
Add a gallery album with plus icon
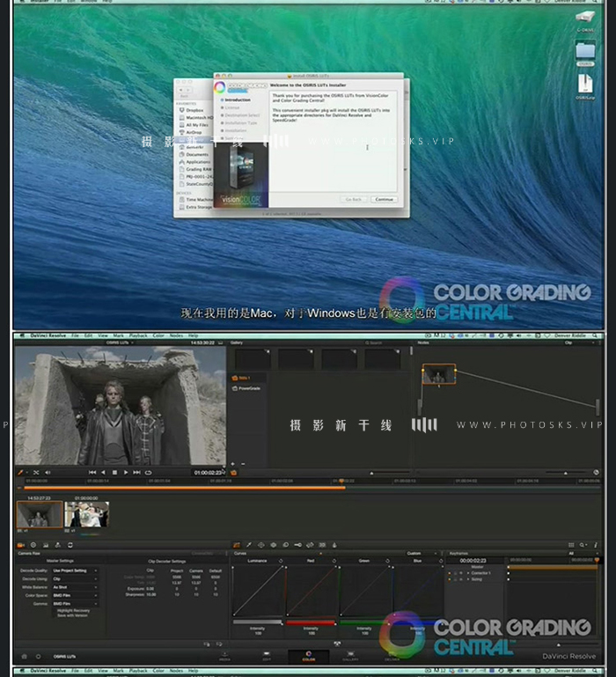click(x=232, y=464)
